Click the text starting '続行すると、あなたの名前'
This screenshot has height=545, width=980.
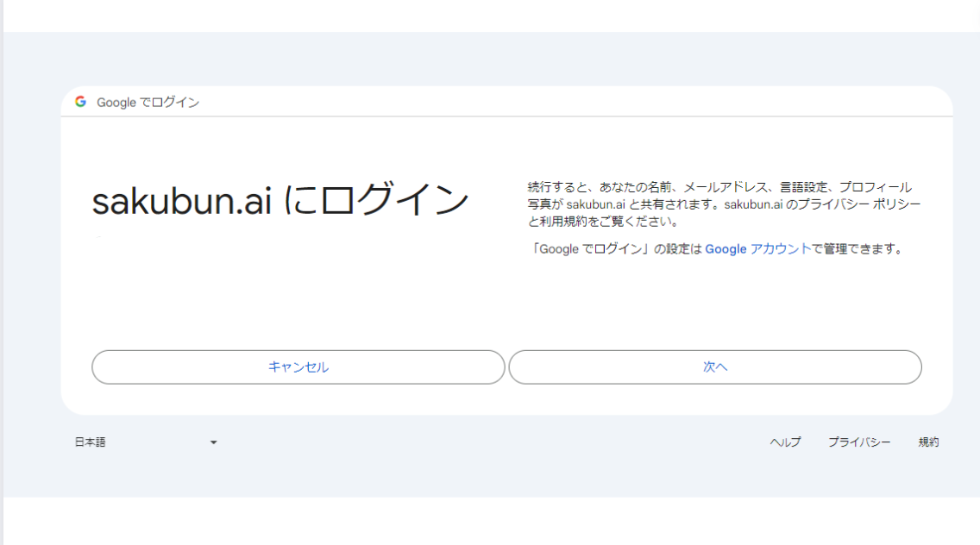click(724, 204)
